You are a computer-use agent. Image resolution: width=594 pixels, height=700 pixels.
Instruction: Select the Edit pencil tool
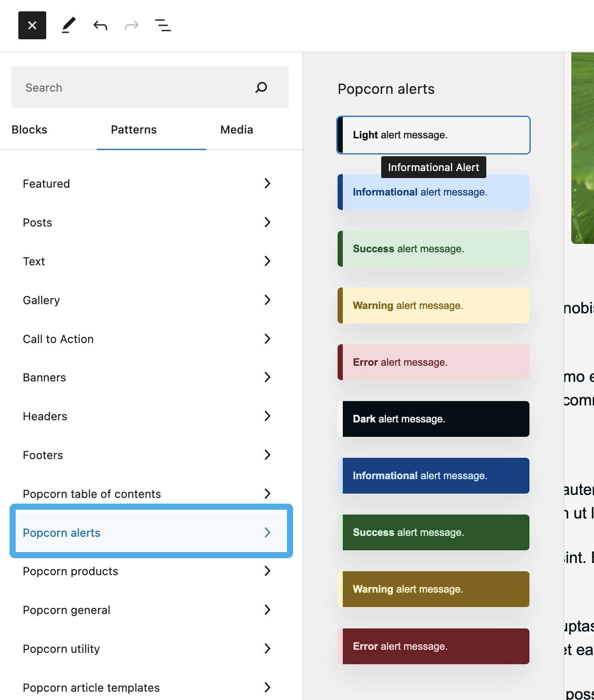68,25
